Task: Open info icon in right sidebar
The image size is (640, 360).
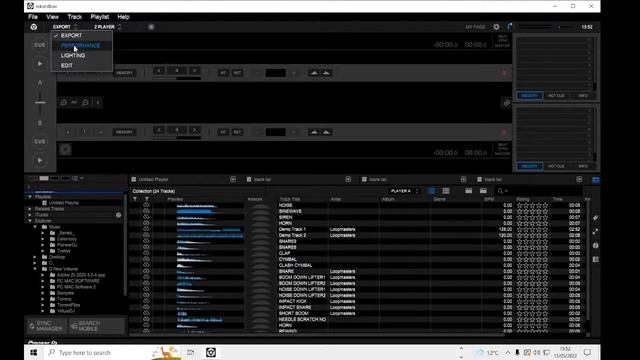Action: point(596,246)
